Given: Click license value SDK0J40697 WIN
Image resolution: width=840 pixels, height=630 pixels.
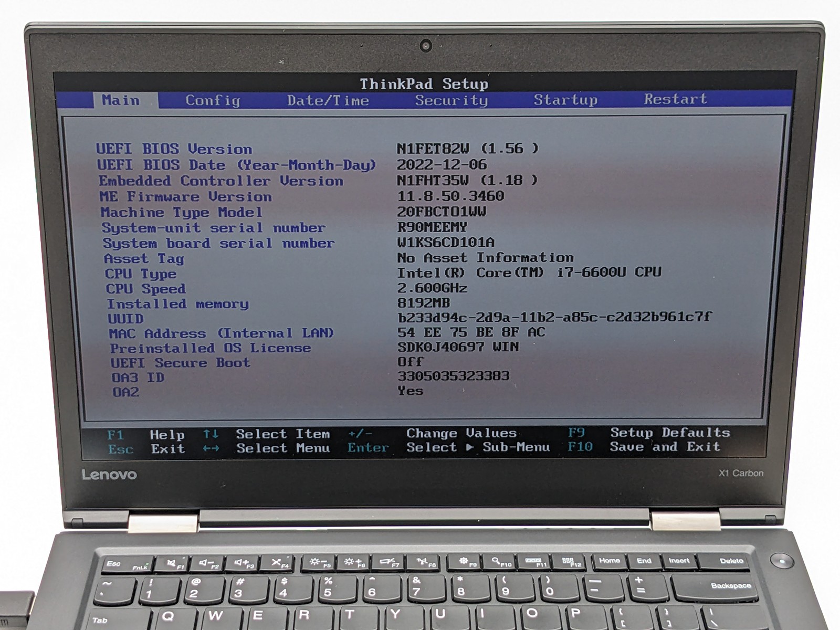Looking at the screenshot, I should pos(458,346).
